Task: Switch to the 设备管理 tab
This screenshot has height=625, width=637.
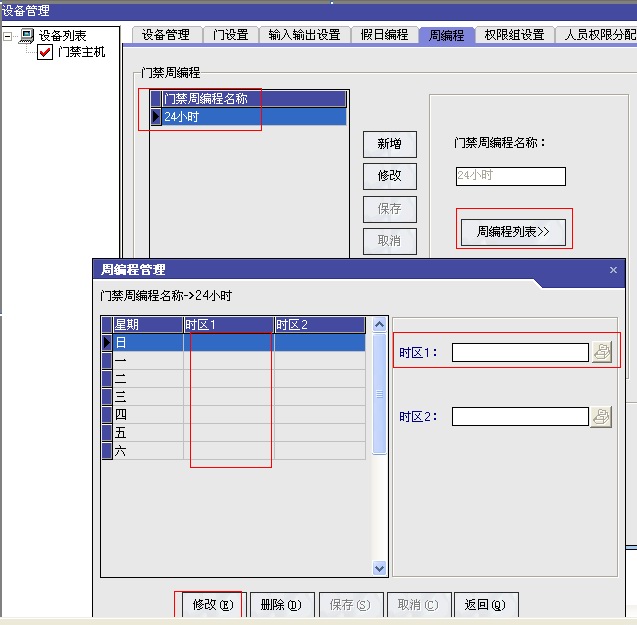Action: [165, 35]
